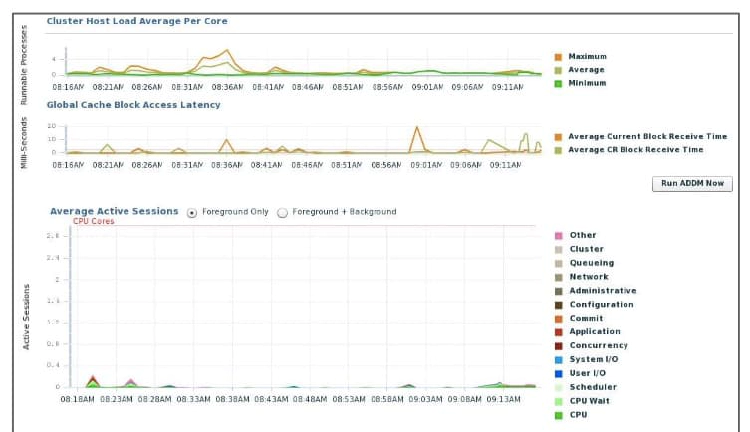Click the Minimum legend label
Viewport: 750px width, 432px height.
click(587, 83)
